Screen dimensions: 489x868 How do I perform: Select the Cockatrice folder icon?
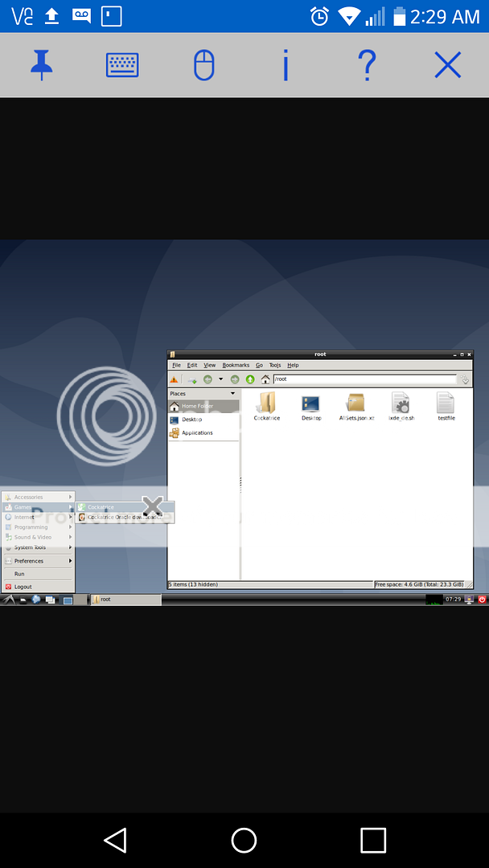[x=267, y=407]
